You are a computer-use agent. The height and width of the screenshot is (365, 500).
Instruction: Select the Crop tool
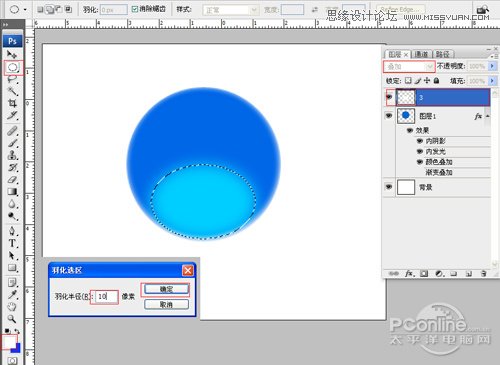(x=12, y=103)
